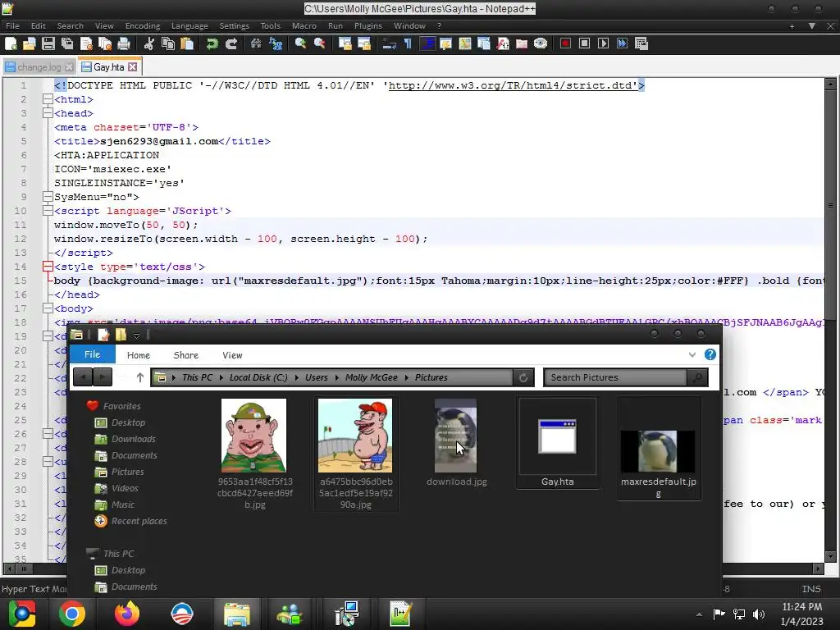
Task: Click the Save All toolbar icon
Action: point(67,44)
